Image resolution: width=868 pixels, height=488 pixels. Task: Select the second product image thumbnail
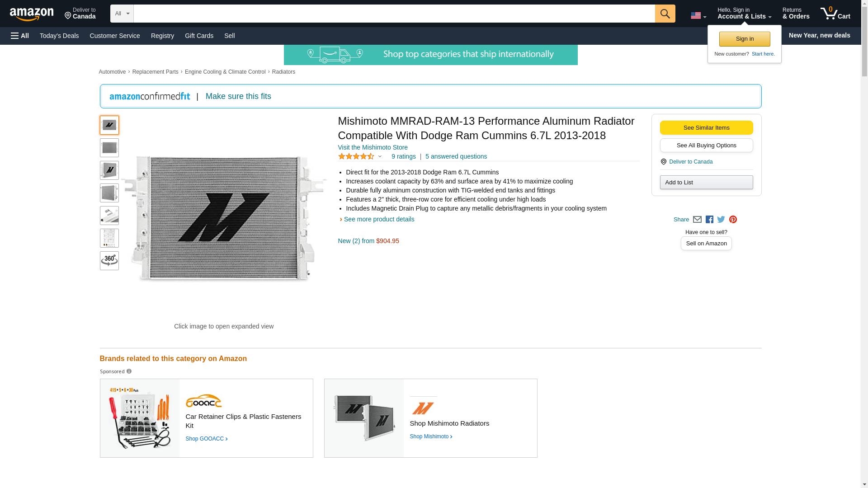click(x=109, y=148)
